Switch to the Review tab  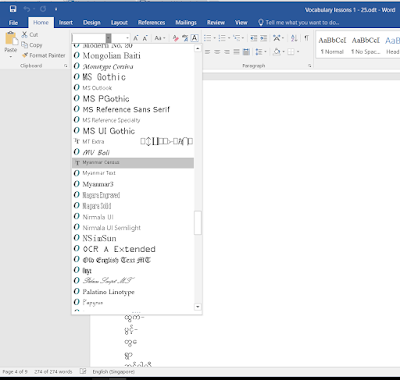pos(216,22)
